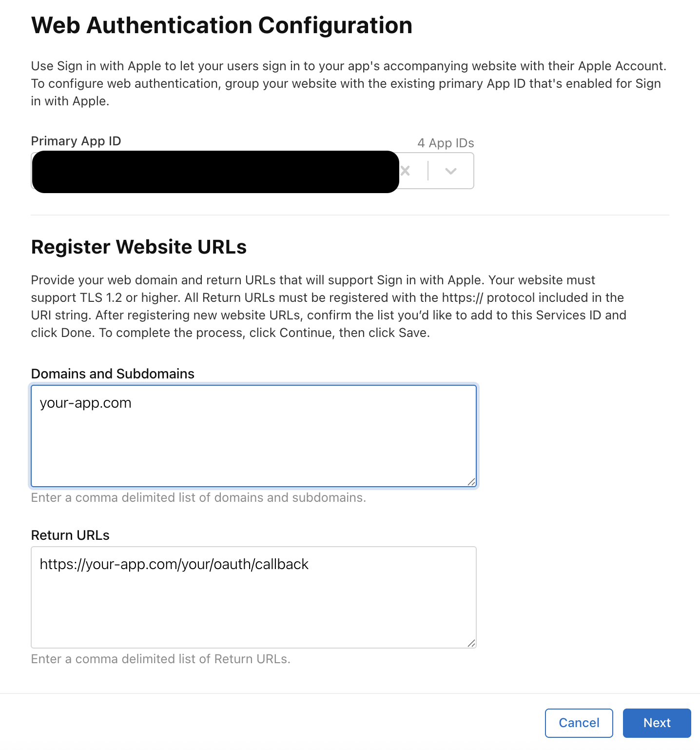Image resolution: width=700 pixels, height=750 pixels.
Task: Clear the selected Primary App ID
Action: pyautogui.click(x=405, y=171)
